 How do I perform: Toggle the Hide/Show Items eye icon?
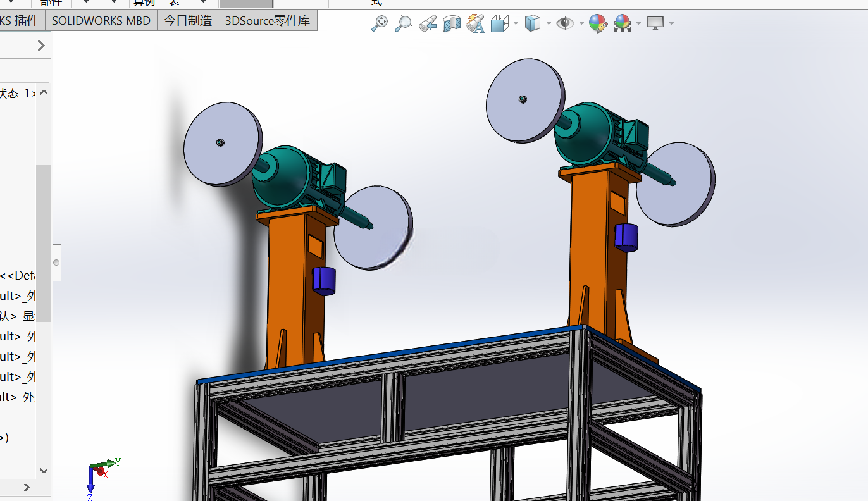[565, 23]
